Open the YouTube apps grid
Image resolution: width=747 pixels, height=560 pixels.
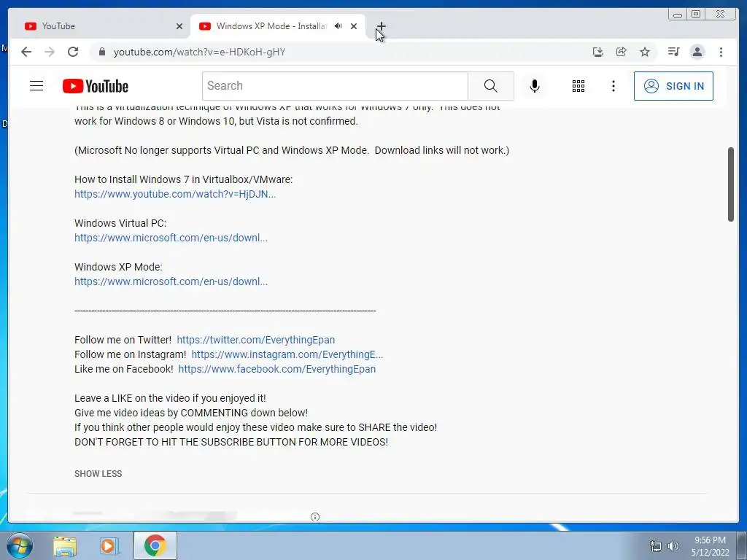(578, 86)
